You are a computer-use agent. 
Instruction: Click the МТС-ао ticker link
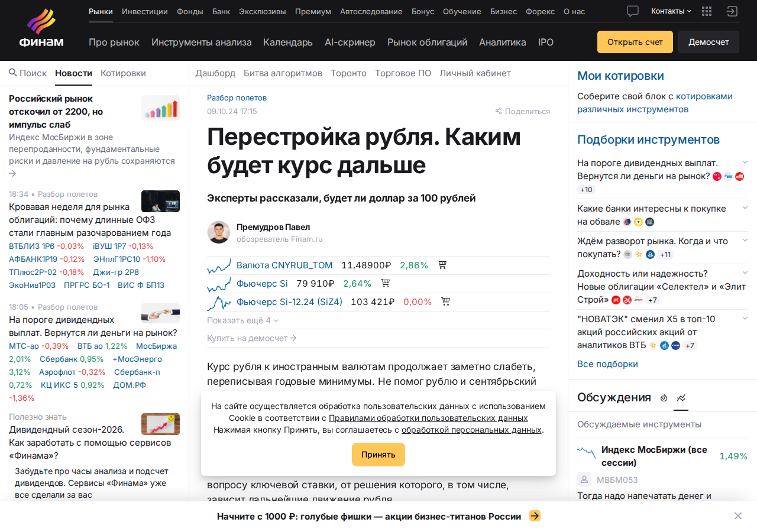pos(24,346)
